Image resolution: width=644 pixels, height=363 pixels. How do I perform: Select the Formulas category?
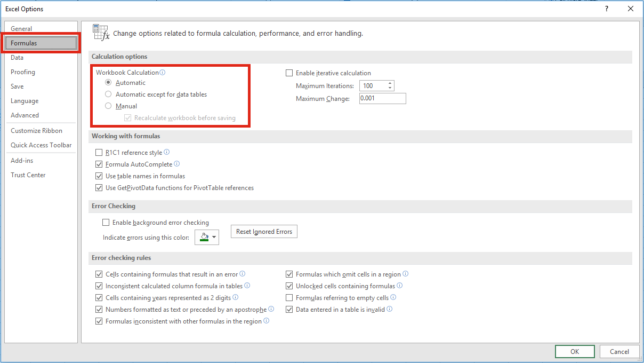(41, 43)
